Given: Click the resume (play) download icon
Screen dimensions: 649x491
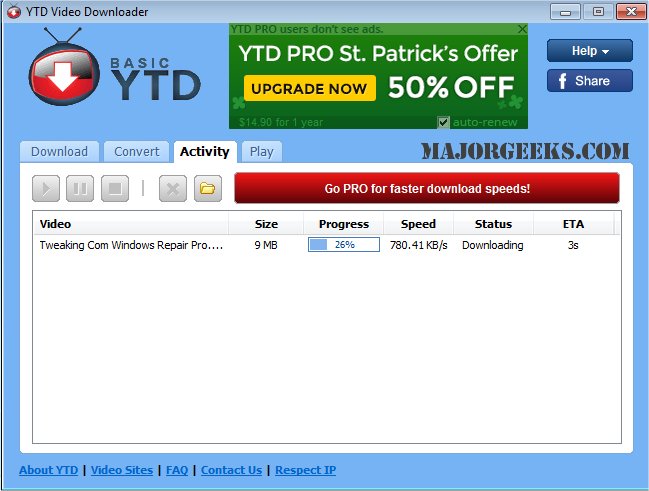Looking at the screenshot, I should point(46,189).
